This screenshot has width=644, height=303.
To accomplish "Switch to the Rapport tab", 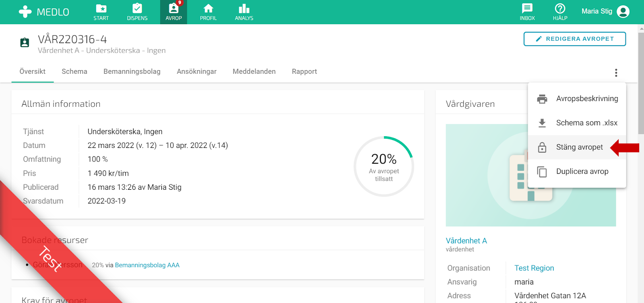I will tap(304, 71).
